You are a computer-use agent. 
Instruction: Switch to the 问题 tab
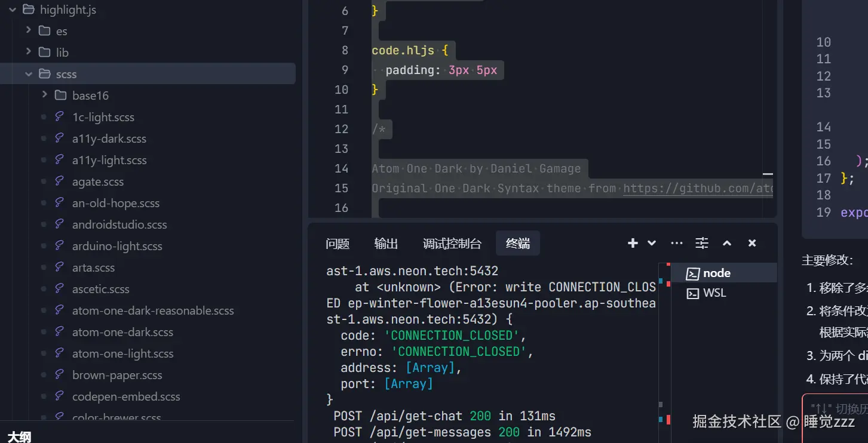[x=338, y=244]
